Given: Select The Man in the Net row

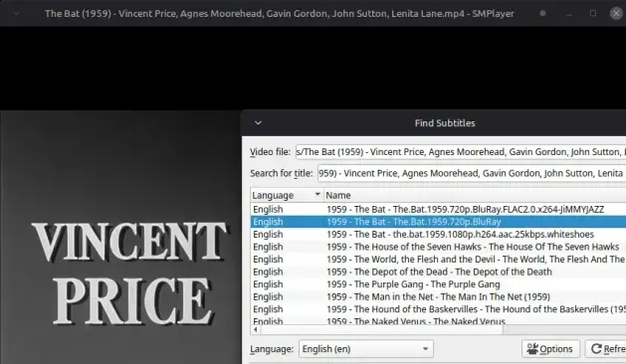Looking at the screenshot, I should click(x=438, y=297).
